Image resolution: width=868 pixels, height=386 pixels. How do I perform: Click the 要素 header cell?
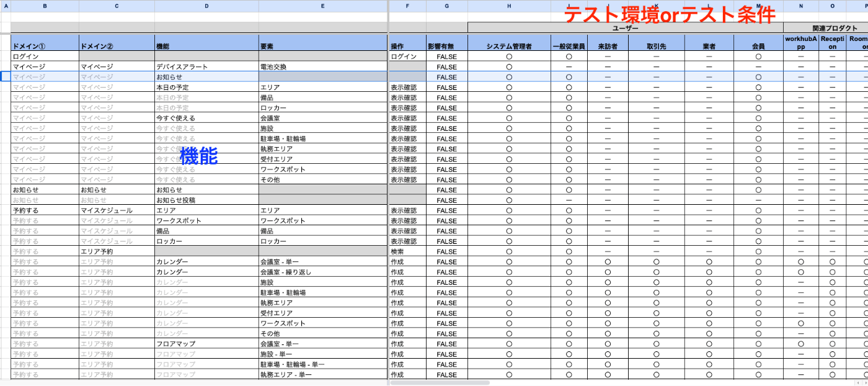click(x=323, y=42)
